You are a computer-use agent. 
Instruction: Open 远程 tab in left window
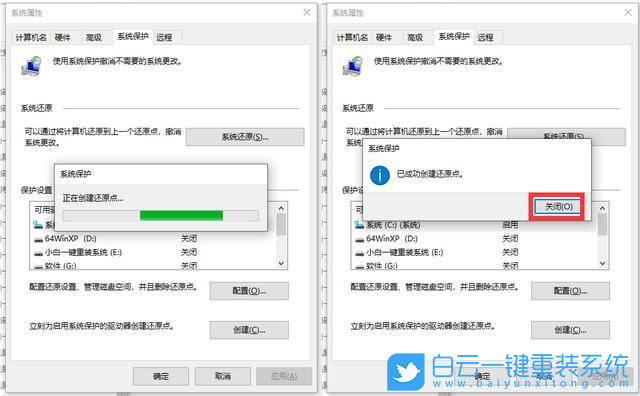click(164, 38)
